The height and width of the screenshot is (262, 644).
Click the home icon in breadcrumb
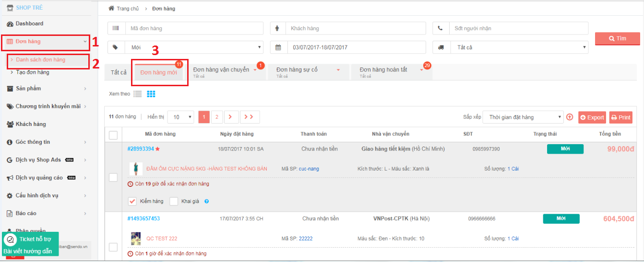tap(111, 9)
